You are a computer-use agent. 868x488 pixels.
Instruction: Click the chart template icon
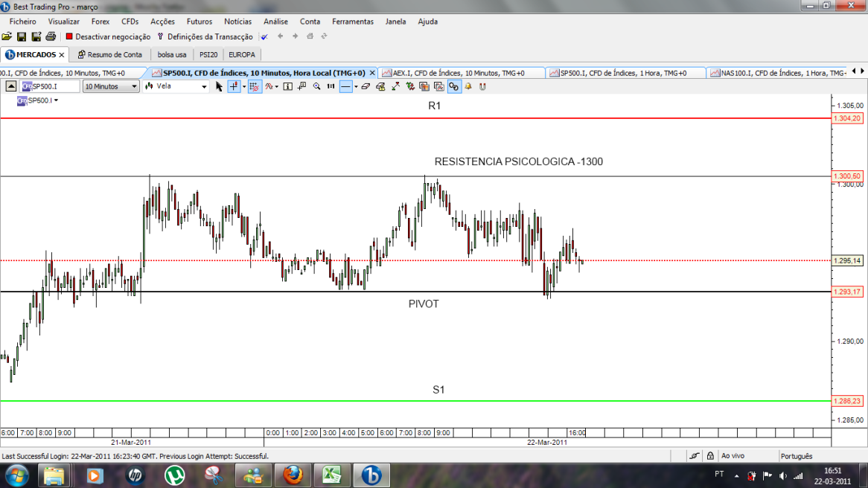click(424, 86)
